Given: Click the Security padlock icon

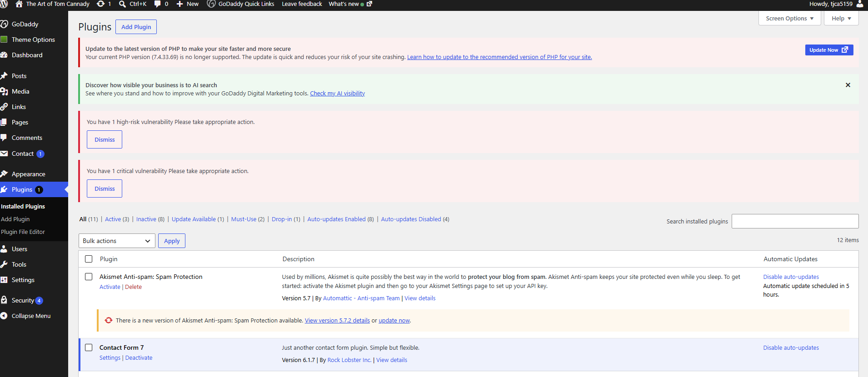Looking at the screenshot, I should [x=4, y=300].
